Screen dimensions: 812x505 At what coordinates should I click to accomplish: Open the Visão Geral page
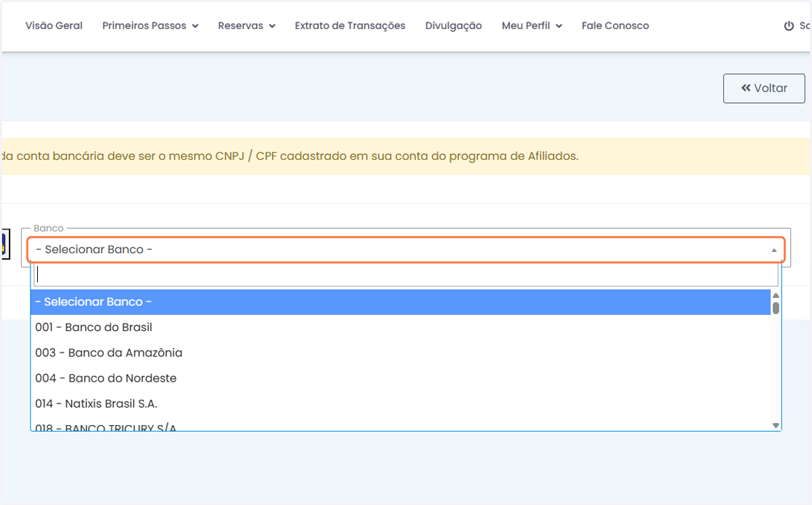[x=54, y=26]
